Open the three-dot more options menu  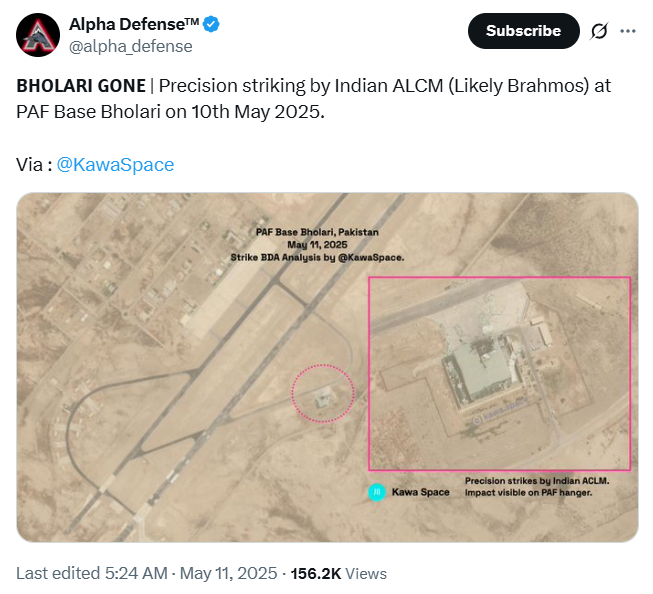pyautogui.click(x=628, y=31)
